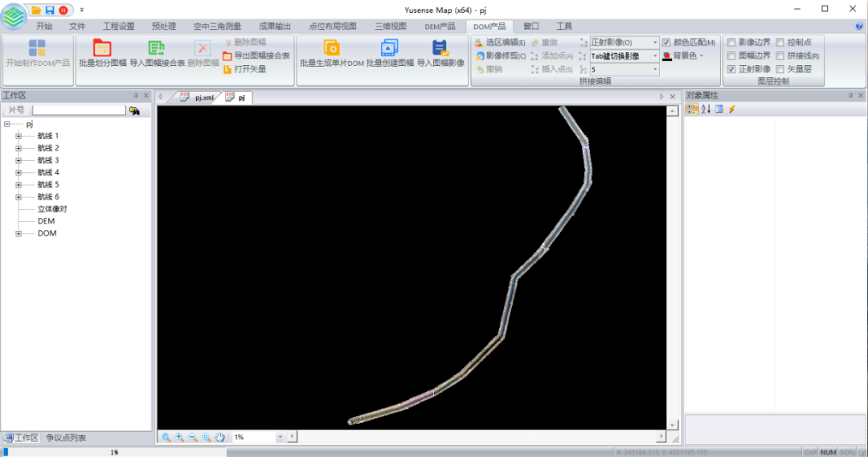The image size is (868, 457).
Task: Click the 片号 search input field
Action: coord(79,110)
